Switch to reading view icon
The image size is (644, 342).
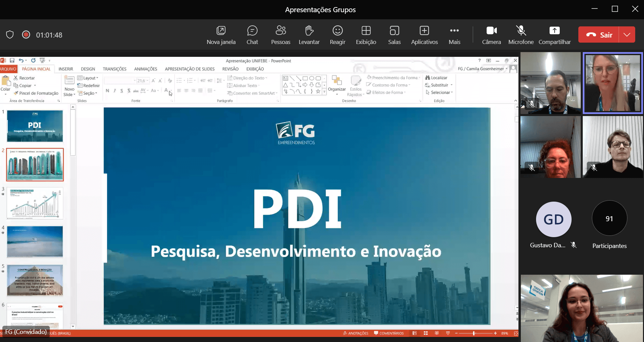pos(437,333)
